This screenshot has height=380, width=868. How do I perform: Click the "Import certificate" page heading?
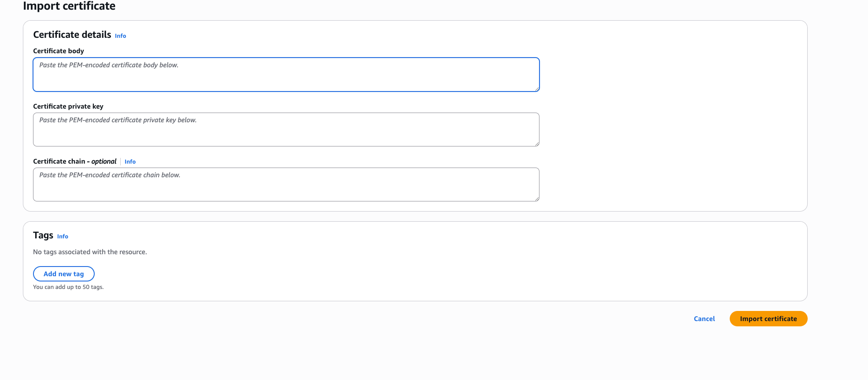(x=69, y=6)
